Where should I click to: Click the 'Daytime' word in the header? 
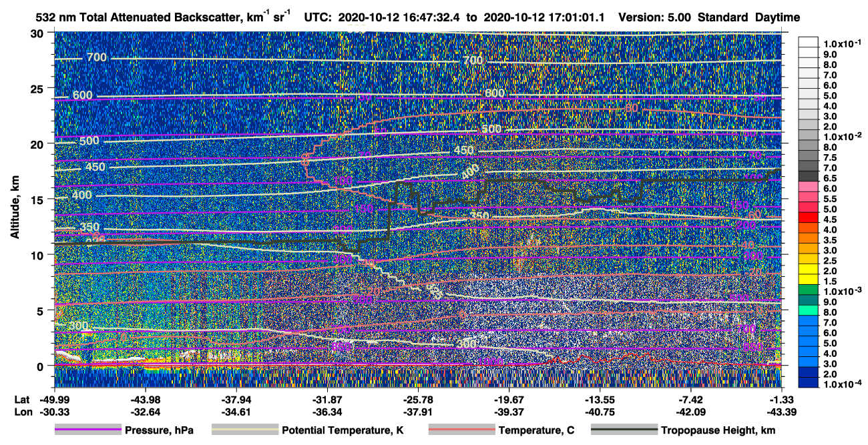coord(777,18)
